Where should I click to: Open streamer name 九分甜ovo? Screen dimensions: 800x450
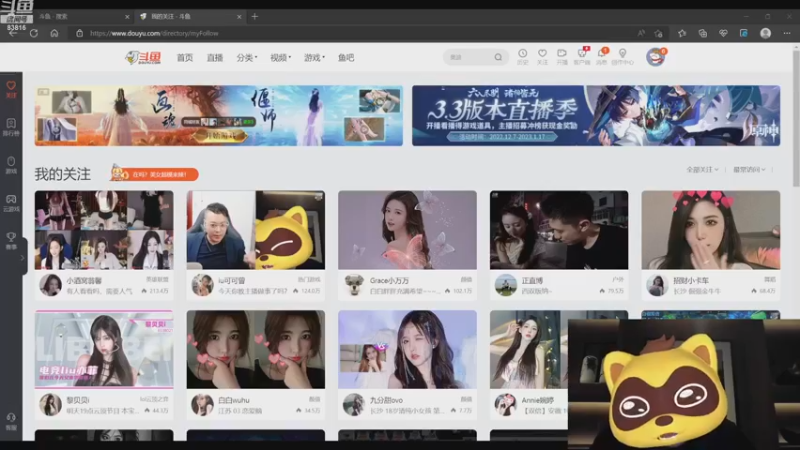click(x=386, y=400)
